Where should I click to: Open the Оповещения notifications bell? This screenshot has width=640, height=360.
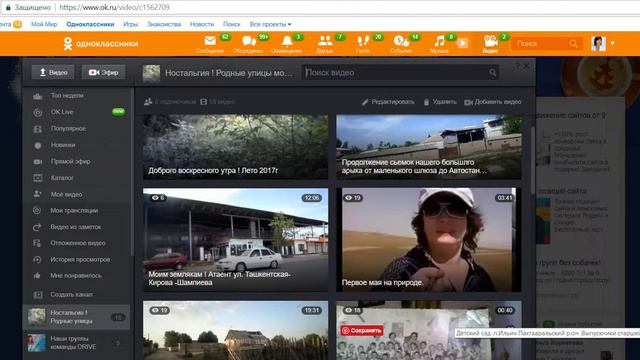coord(287,44)
